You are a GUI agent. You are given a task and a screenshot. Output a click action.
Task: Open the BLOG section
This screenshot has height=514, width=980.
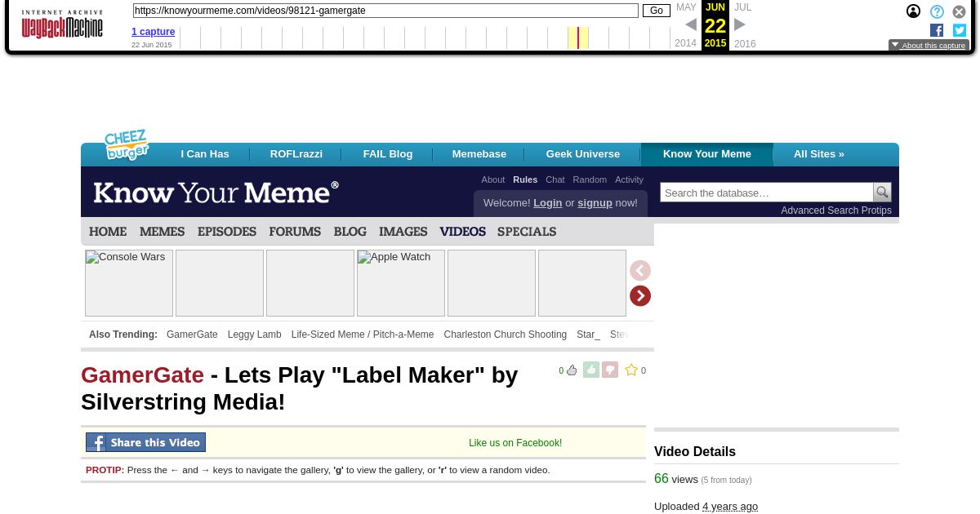click(x=350, y=232)
